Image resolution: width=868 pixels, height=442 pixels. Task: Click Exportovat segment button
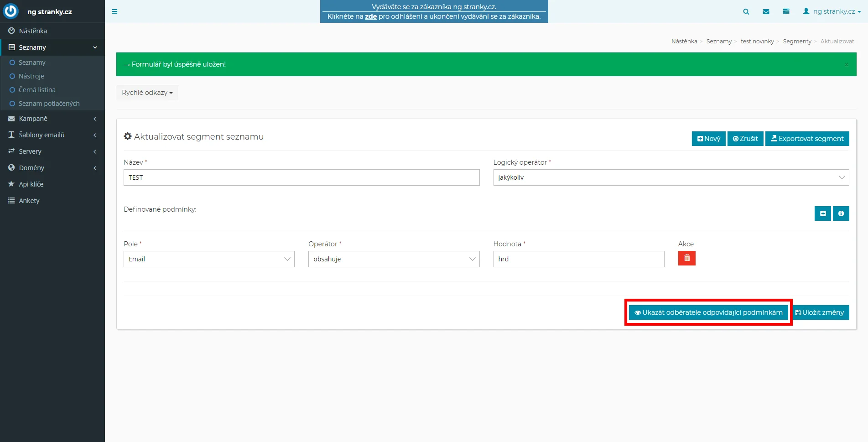807,139
